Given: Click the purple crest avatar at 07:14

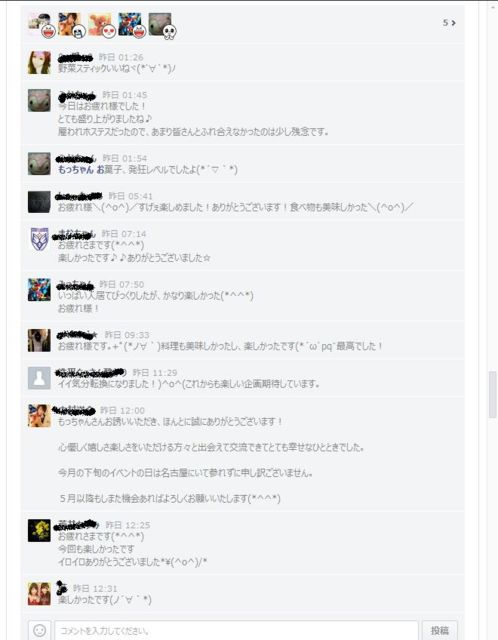Looking at the screenshot, I should point(39,239).
